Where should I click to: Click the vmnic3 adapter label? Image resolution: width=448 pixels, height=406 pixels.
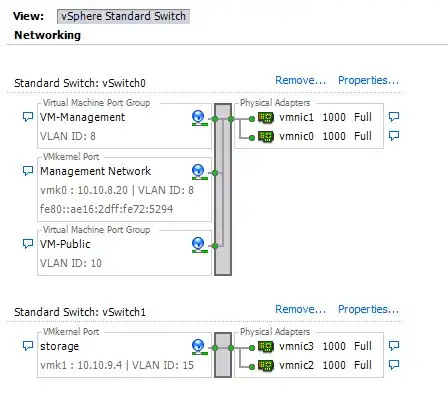tap(296, 346)
